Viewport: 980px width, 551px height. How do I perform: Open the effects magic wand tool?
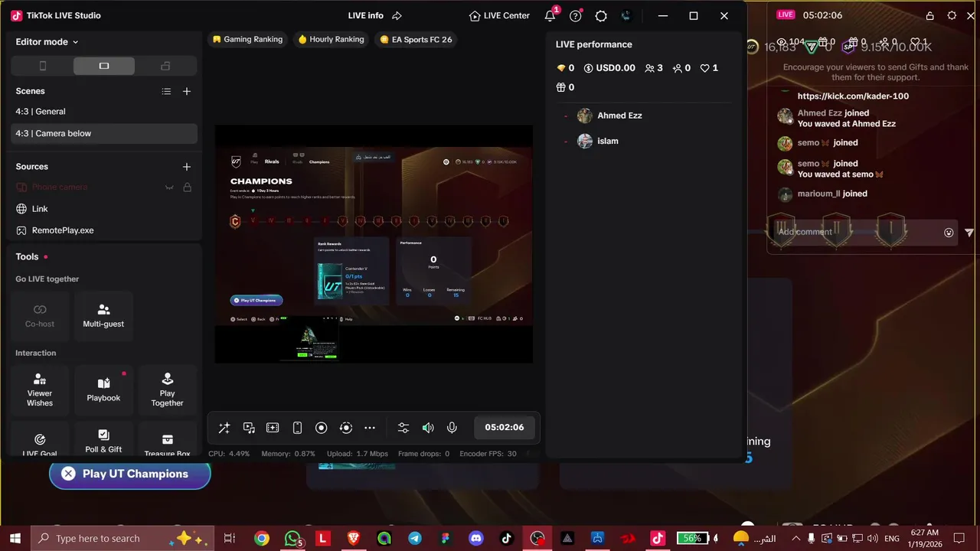[224, 428]
